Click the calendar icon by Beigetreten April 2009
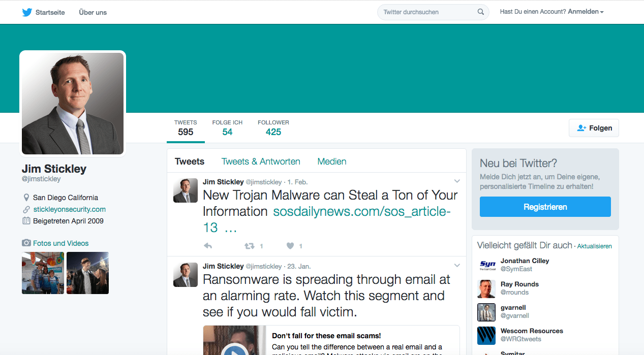This screenshot has width=644, height=355. click(x=26, y=221)
